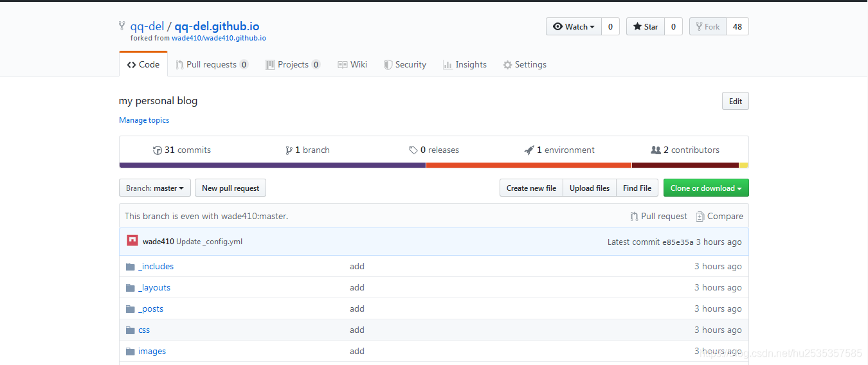Screen dimensions: 868x365
Task: Click the tag icon next to 0 releases
Action: [x=413, y=150]
